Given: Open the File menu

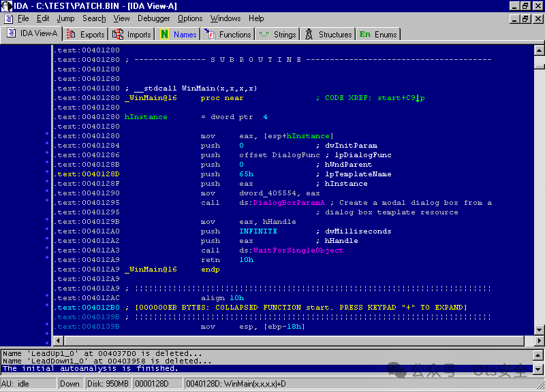Looking at the screenshot, I should tap(23, 18).
